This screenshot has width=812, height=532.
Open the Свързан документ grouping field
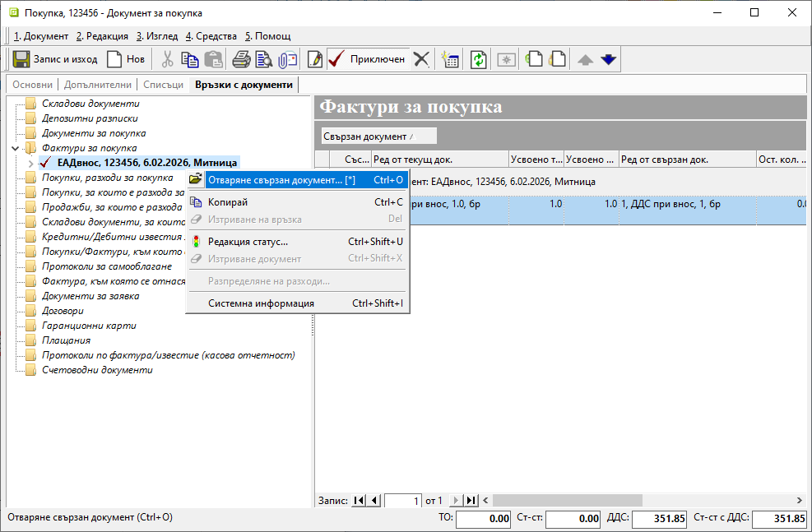(x=378, y=136)
